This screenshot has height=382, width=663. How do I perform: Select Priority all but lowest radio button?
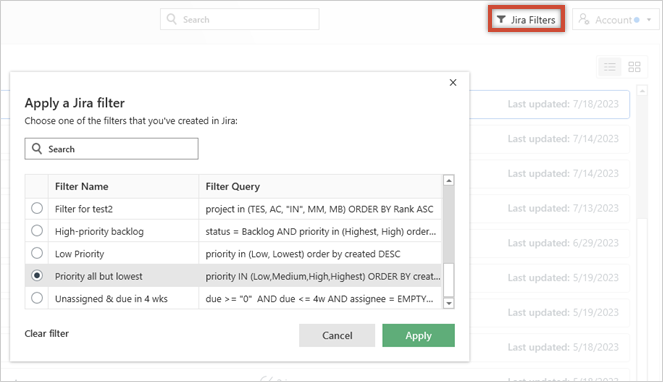pos(37,275)
